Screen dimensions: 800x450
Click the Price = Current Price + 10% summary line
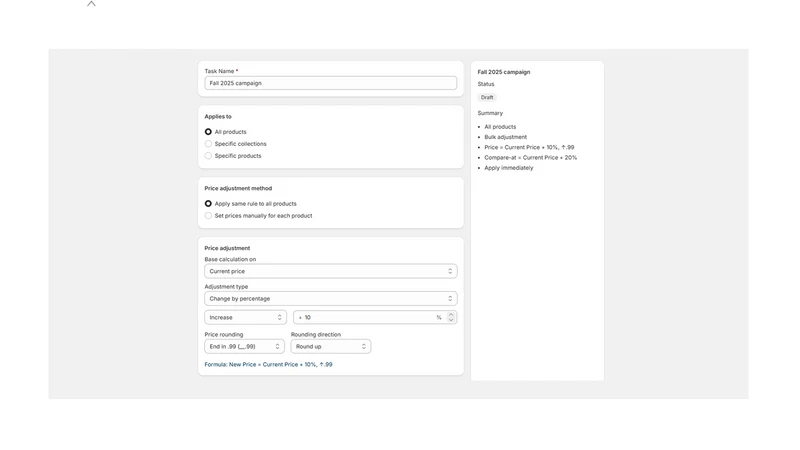point(529,147)
